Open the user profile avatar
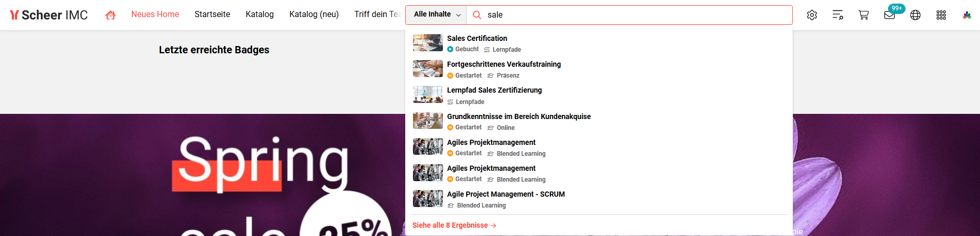Image resolution: width=980 pixels, height=236 pixels. 967,15
